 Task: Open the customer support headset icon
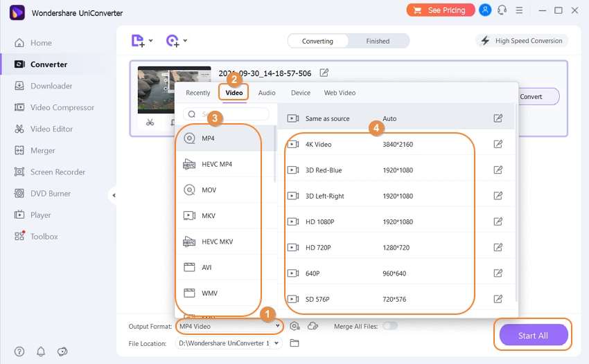pyautogui.click(x=502, y=10)
